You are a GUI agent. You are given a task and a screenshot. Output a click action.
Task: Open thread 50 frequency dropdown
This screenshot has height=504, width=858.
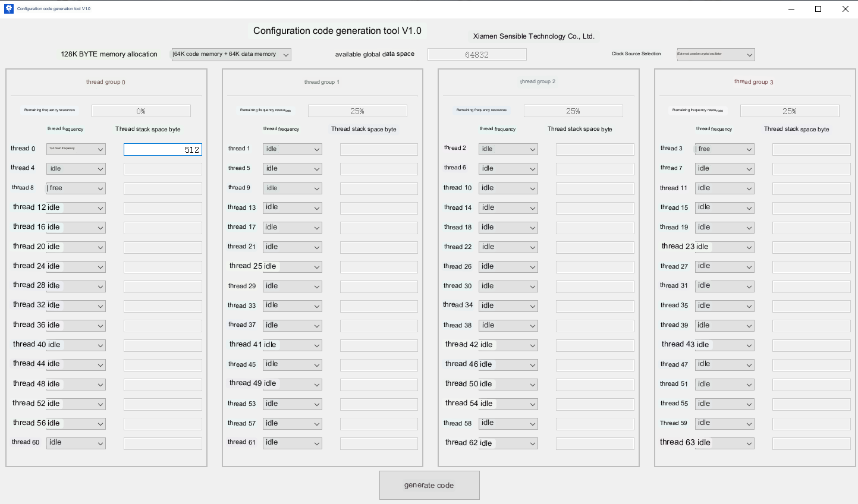(508, 385)
